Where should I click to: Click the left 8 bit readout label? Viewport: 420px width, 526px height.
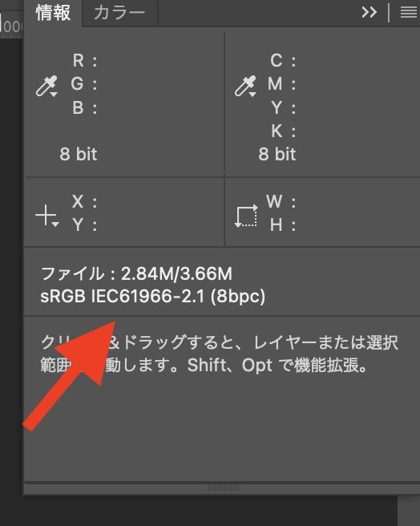(x=79, y=154)
